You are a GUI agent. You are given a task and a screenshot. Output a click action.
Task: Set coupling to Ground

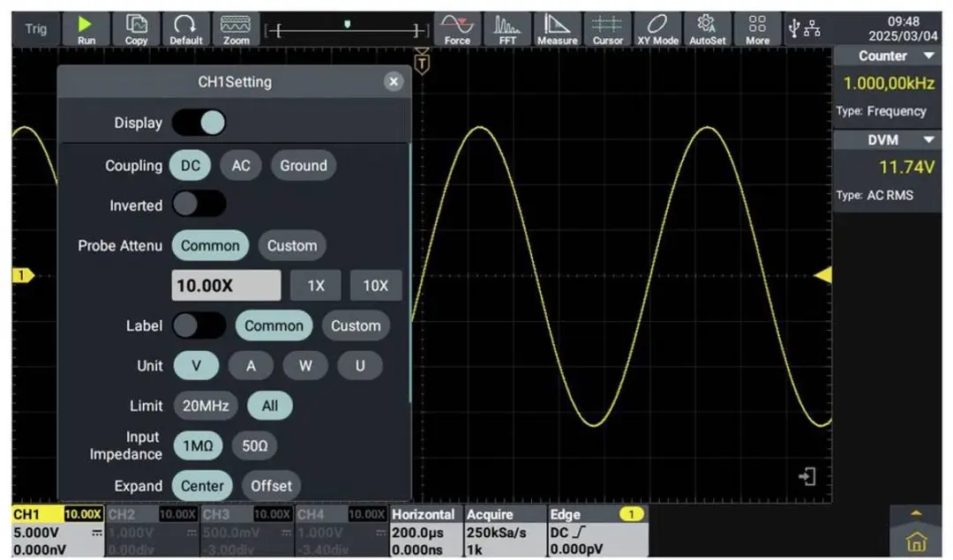[304, 165]
